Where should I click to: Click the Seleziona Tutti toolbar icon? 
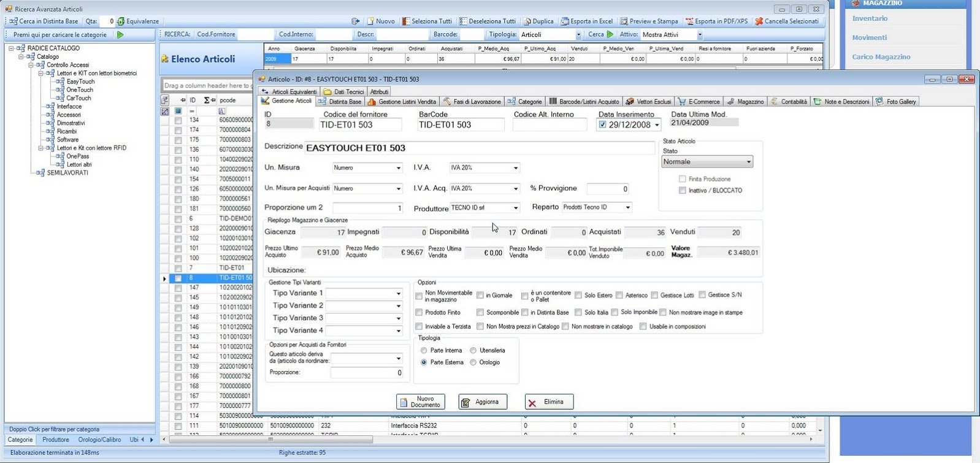pyautogui.click(x=405, y=21)
